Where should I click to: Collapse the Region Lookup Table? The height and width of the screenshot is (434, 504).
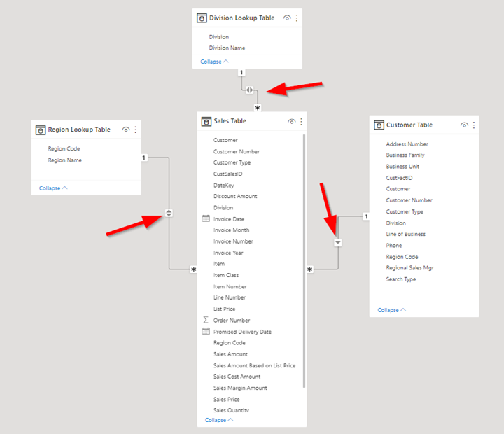tap(53, 188)
